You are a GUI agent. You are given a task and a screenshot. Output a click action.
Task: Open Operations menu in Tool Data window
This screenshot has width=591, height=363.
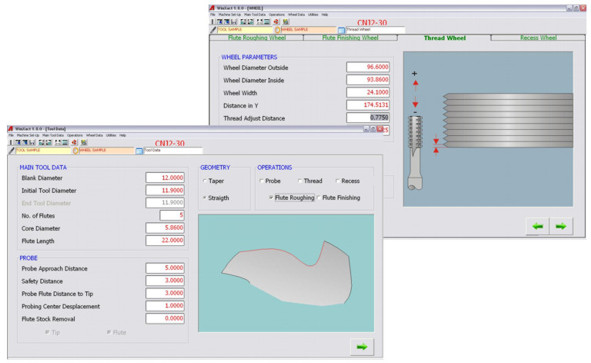pyautogui.click(x=75, y=135)
